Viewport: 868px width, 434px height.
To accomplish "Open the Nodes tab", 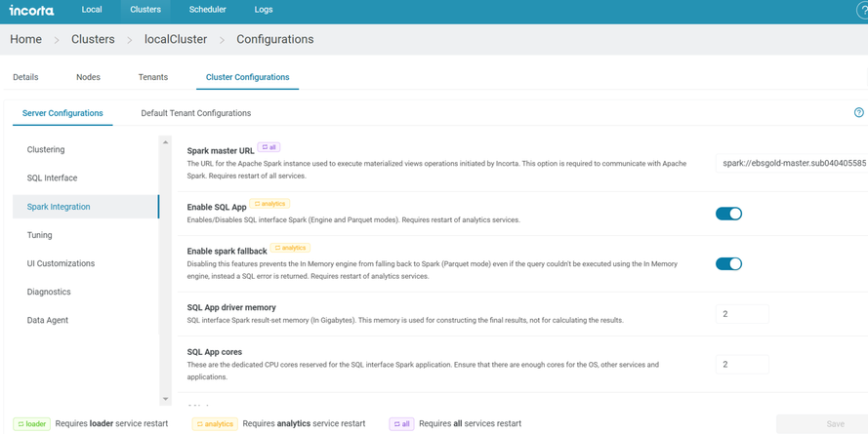I will [88, 77].
